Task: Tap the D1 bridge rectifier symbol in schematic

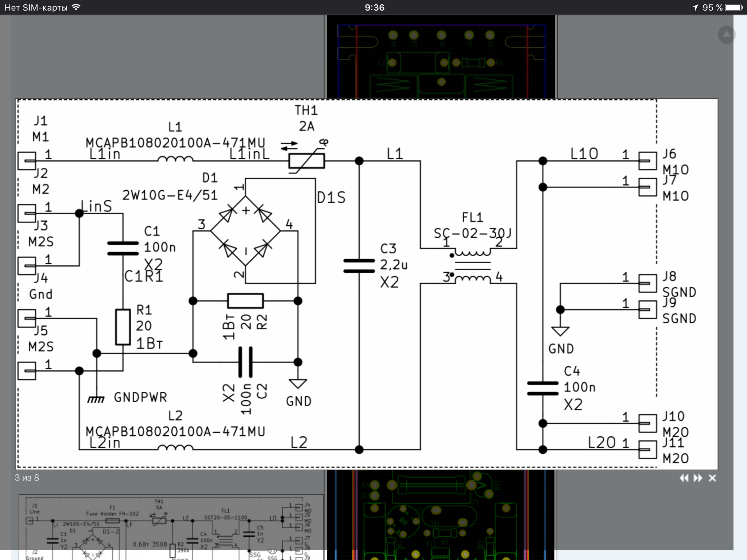Action: 245,231
